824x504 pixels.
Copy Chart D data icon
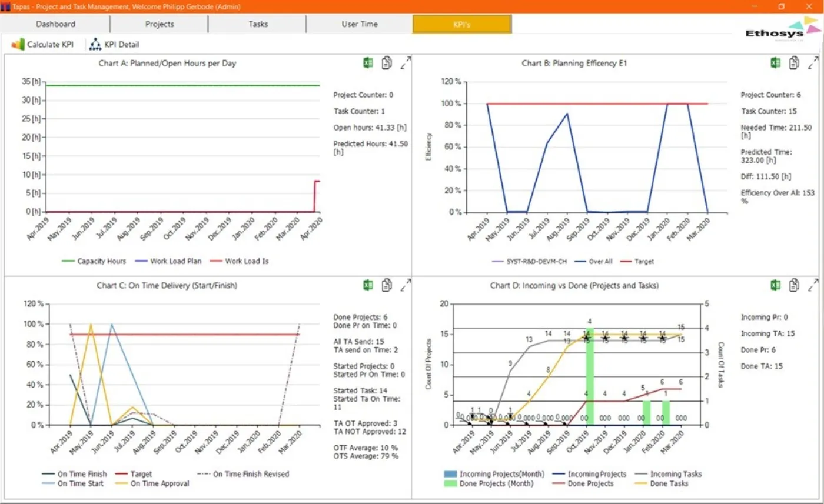(795, 285)
